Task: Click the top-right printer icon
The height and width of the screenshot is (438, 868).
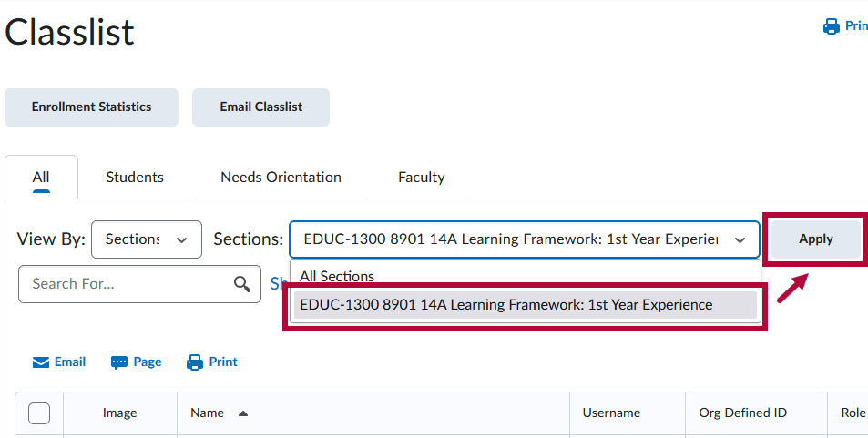Action: tap(831, 26)
